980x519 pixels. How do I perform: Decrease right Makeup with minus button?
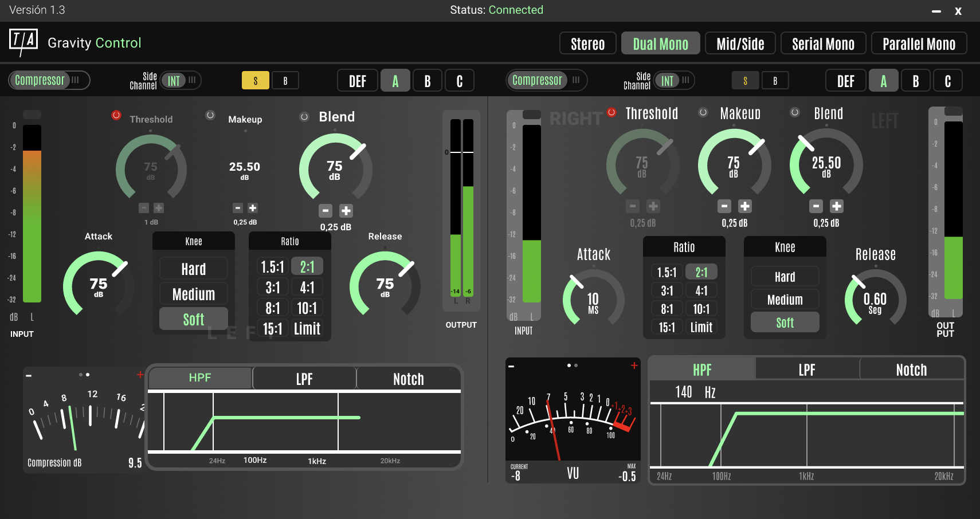click(724, 206)
